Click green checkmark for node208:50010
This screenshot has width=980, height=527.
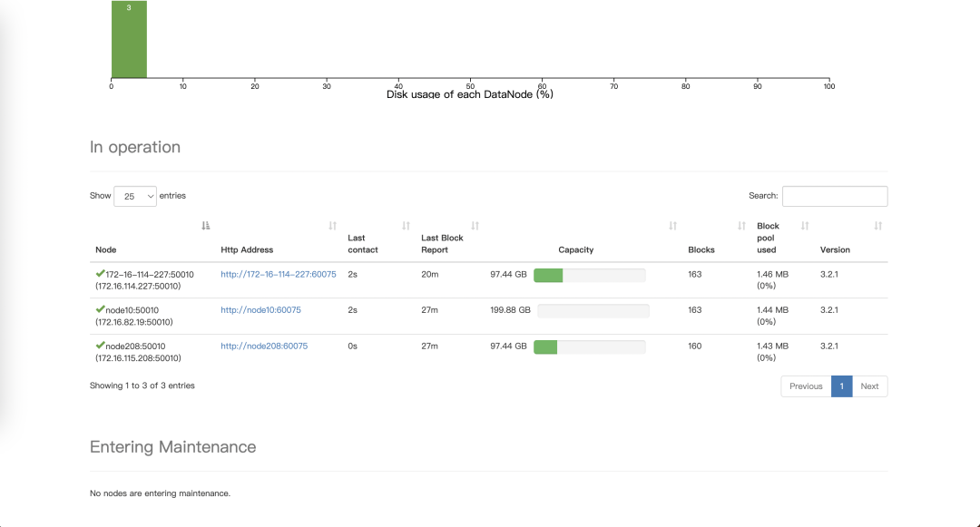[x=100, y=346]
